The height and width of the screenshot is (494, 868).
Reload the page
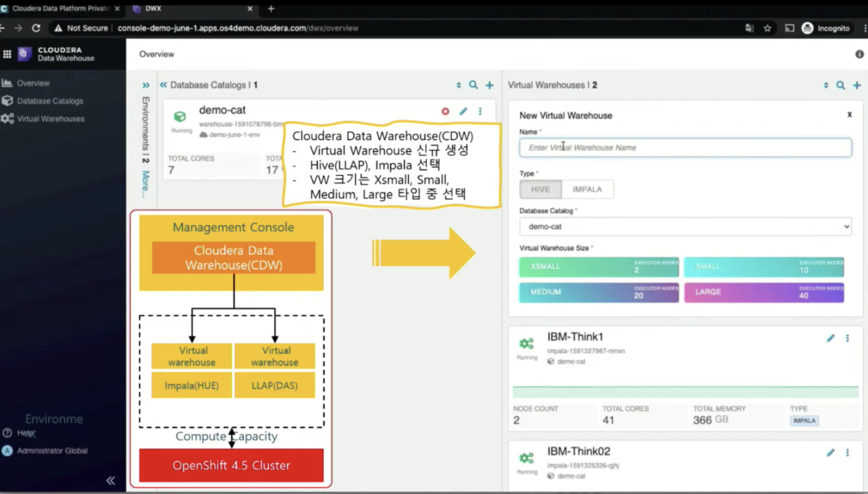[x=36, y=28]
